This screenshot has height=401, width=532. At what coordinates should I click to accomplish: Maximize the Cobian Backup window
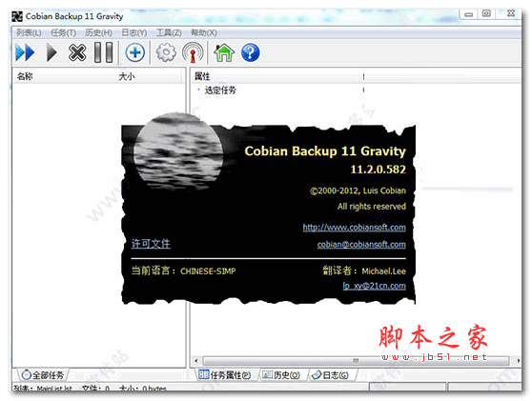click(486, 14)
